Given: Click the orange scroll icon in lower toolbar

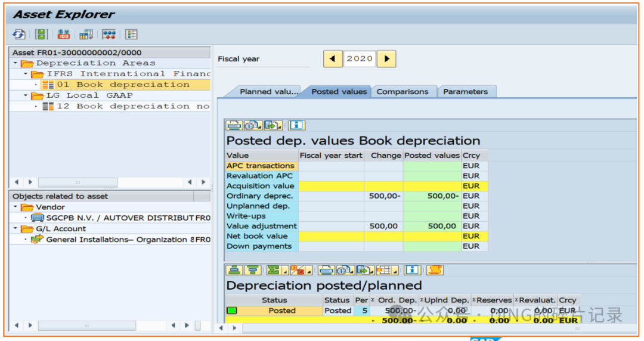Looking at the screenshot, I should pyautogui.click(x=435, y=270).
